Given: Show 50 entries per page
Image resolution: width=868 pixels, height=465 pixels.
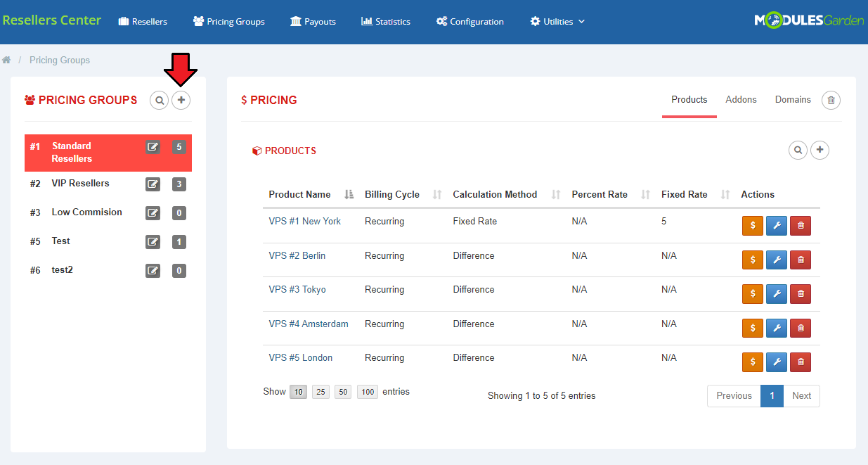Looking at the screenshot, I should pyautogui.click(x=343, y=393).
